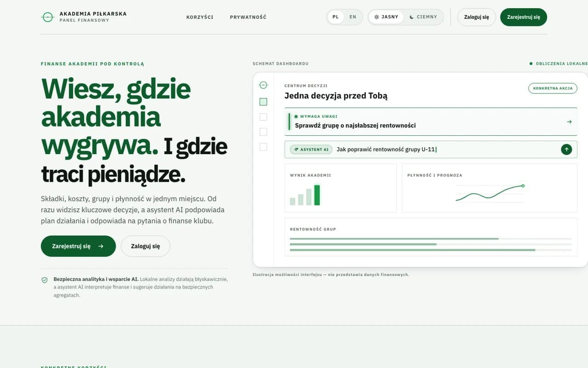Click Zaloguj się in the header
The width and height of the screenshot is (588, 368).
[x=476, y=17]
